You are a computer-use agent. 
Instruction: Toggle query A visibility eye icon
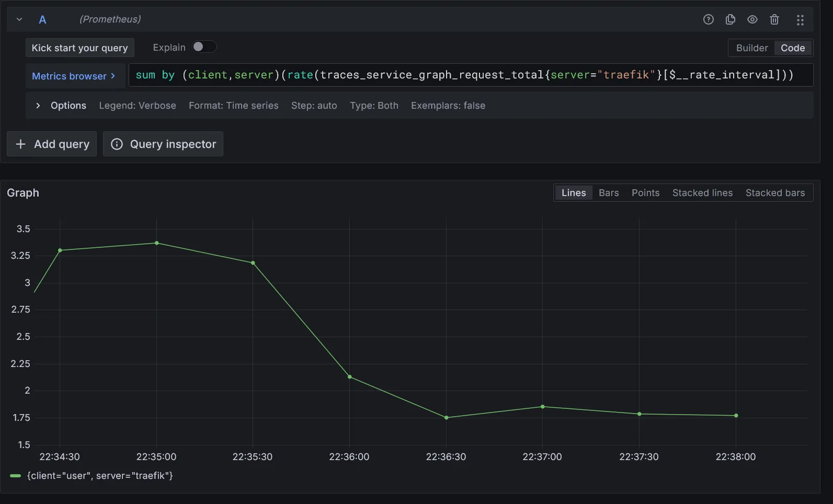click(x=752, y=19)
